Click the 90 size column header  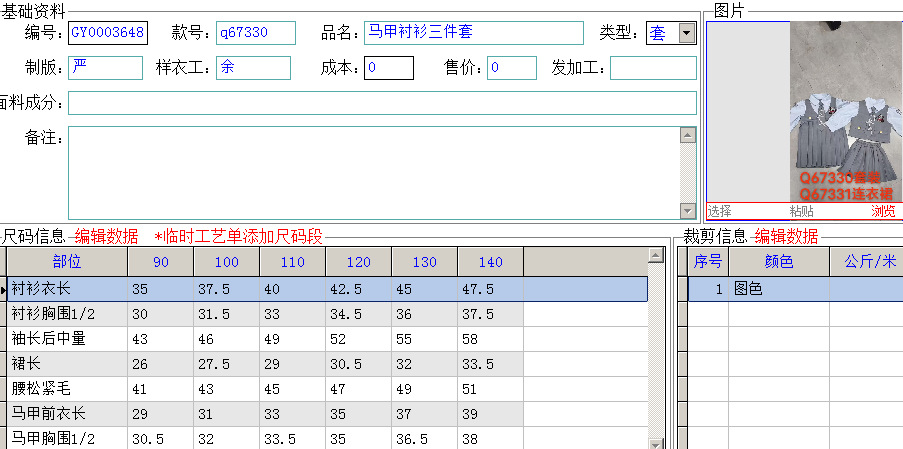[x=161, y=262]
